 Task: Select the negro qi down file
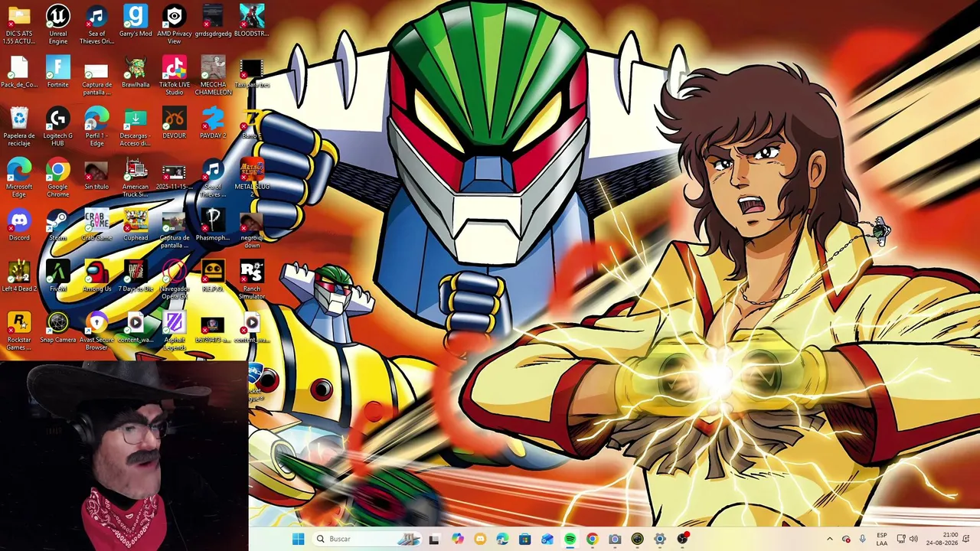point(251,229)
